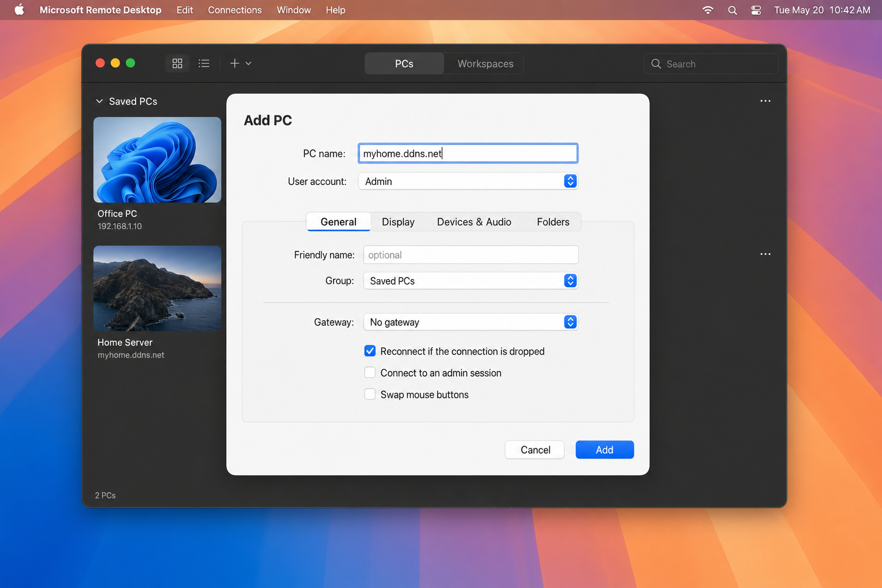Click the 192.168.1.10 address text
882x588 pixels.
tap(119, 226)
